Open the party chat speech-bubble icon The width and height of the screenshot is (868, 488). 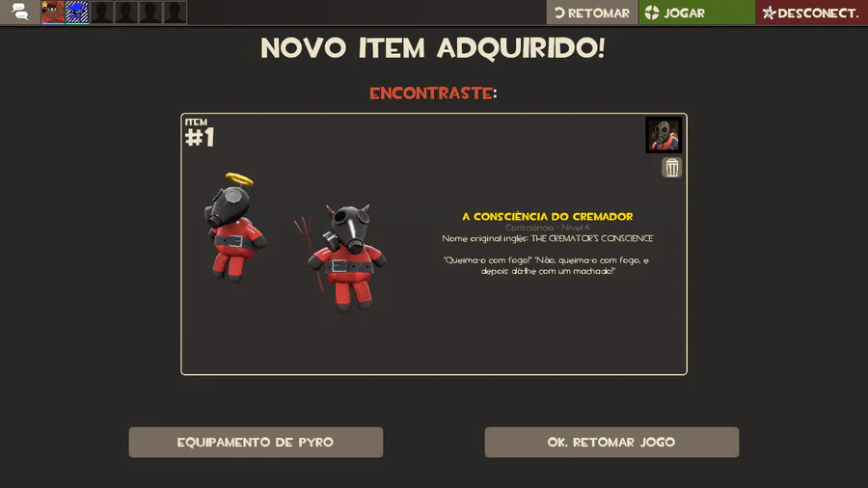click(x=20, y=13)
